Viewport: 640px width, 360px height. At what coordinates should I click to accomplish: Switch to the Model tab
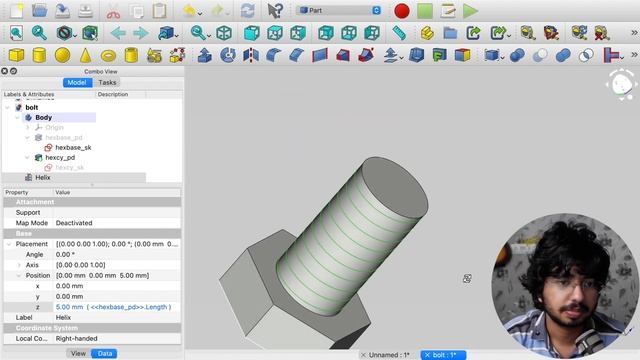[x=77, y=82]
